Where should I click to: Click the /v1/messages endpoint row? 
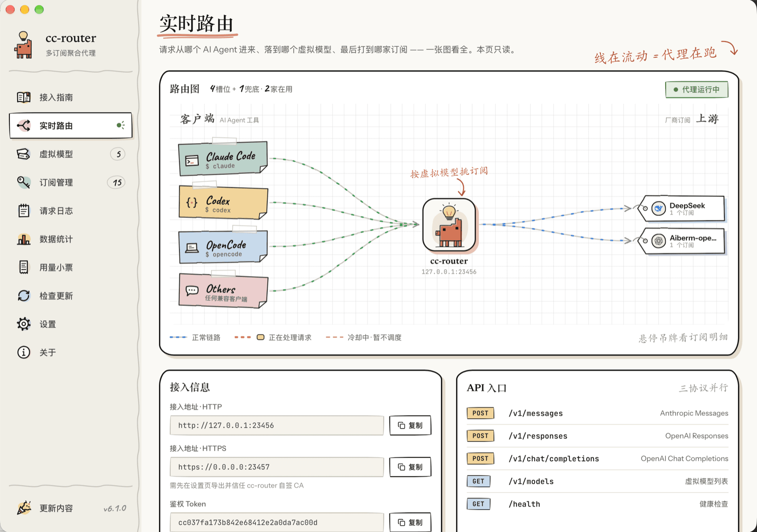click(x=598, y=413)
